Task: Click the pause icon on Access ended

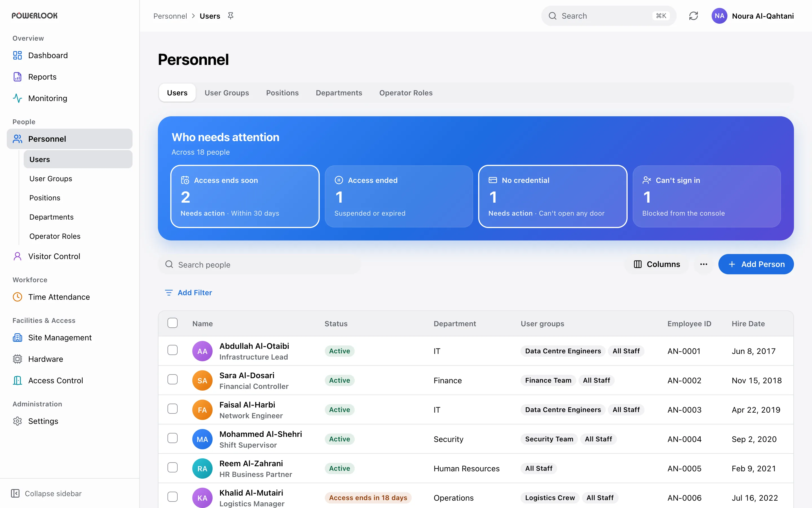Action: tap(339, 180)
